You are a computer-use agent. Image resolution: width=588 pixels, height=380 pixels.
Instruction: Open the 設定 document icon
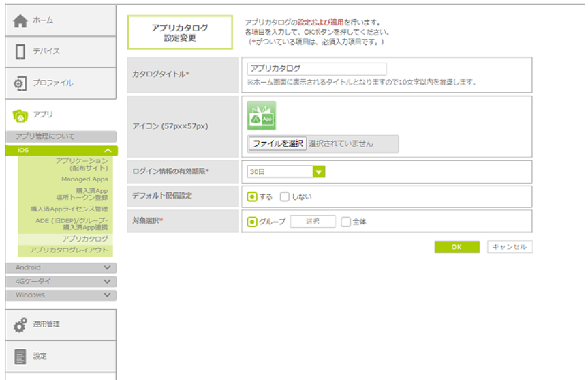20,356
